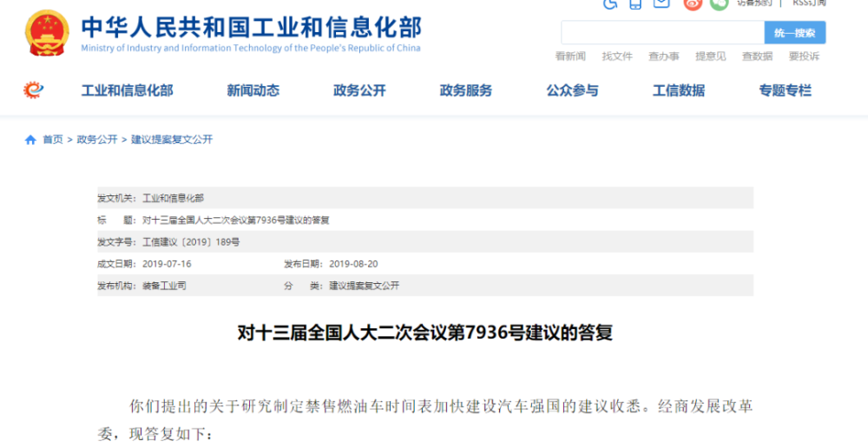Click 建议提案复文公开 in the breadcrumb

172,140
